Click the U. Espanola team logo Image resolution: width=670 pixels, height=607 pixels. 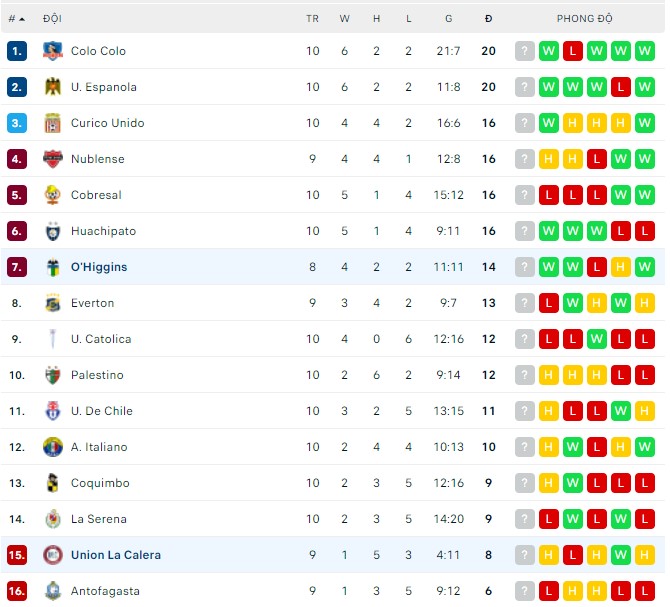pyautogui.click(x=53, y=87)
